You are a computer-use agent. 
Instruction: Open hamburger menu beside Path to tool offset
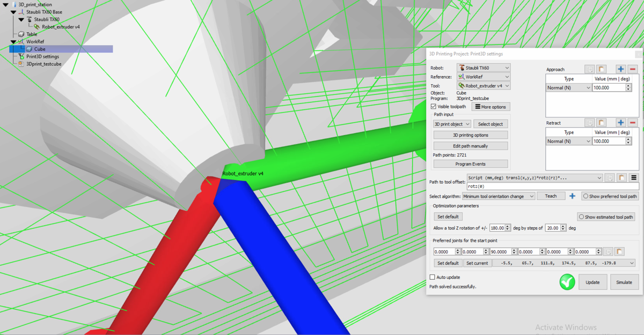[x=634, y=177]
